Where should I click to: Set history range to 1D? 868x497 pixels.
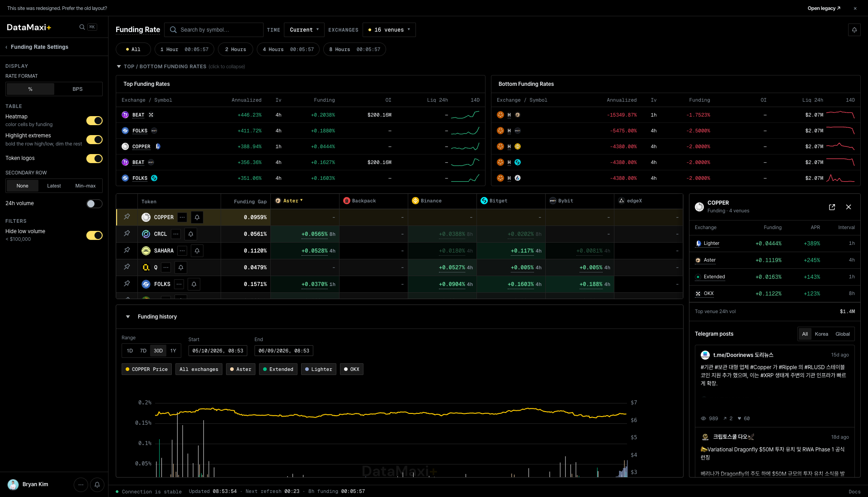coord(130,351)
